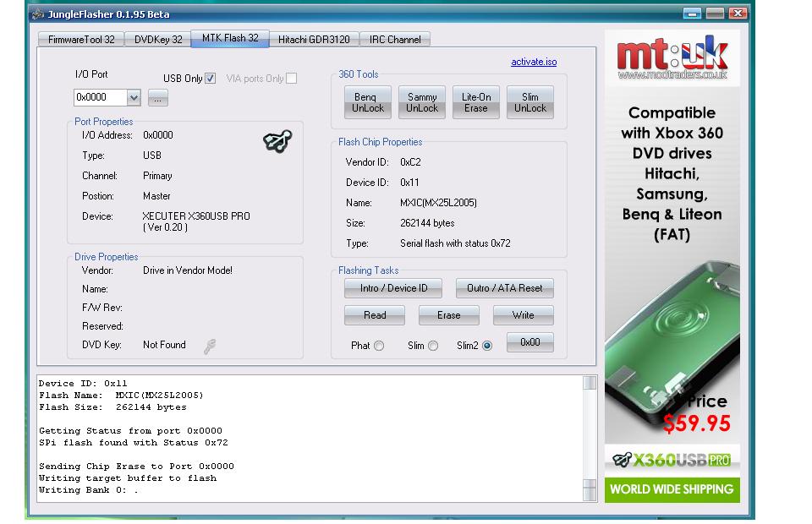This screenshot has height=524, width=812.
Task: Select the Slim radio button
Action: tap(433, 346)
